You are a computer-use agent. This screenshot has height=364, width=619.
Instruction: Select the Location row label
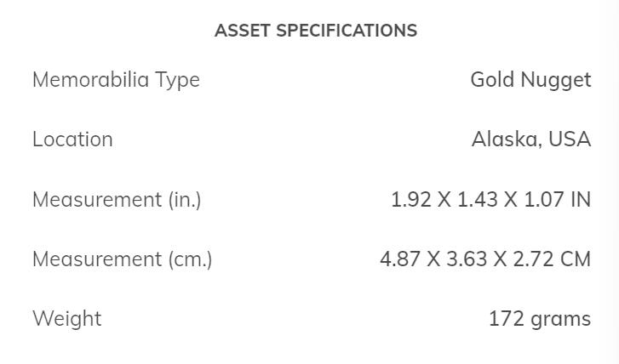72,139
